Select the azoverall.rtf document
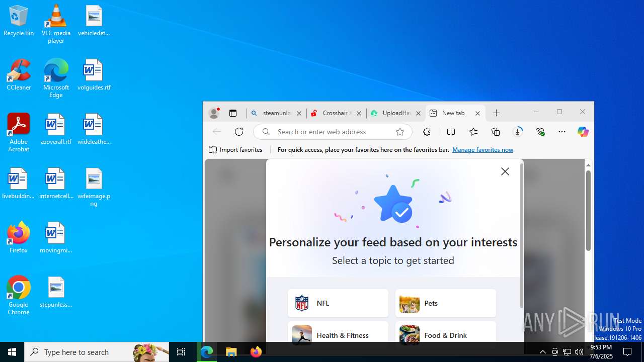The image size is (644, 362). pyautogui.click(x=56, y=129)
